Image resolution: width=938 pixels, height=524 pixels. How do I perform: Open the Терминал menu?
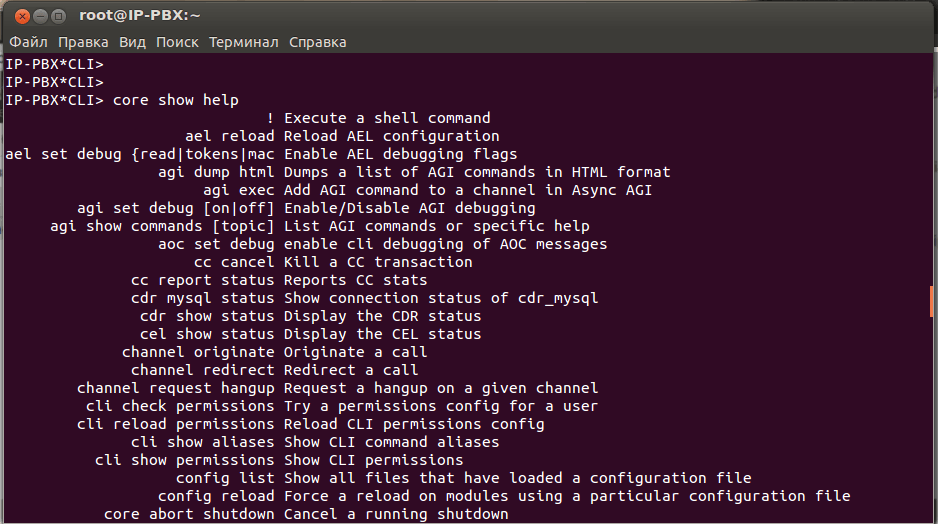tap(244, 42)
